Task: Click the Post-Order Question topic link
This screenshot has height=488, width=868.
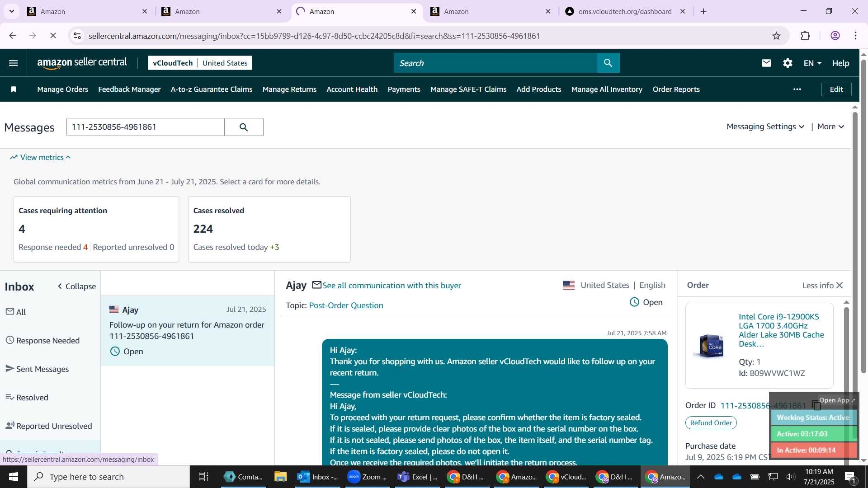Action: coord(346,305)
